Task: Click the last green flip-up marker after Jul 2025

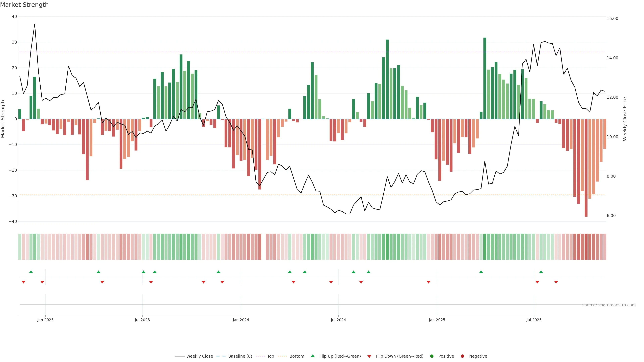Action: click(x=541, y=272)
